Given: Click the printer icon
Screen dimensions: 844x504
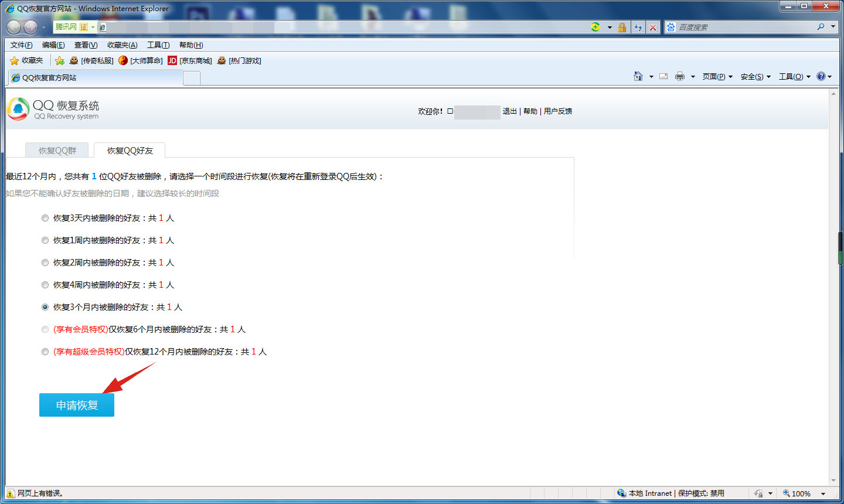Looking at the screenshot, I should [x=680, y=76].
